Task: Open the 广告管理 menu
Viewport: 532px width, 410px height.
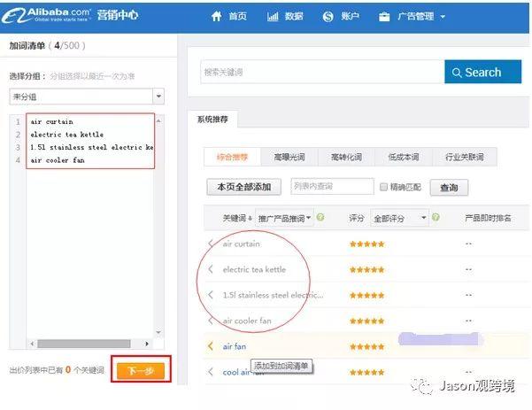Action: (x=411, y=17)
